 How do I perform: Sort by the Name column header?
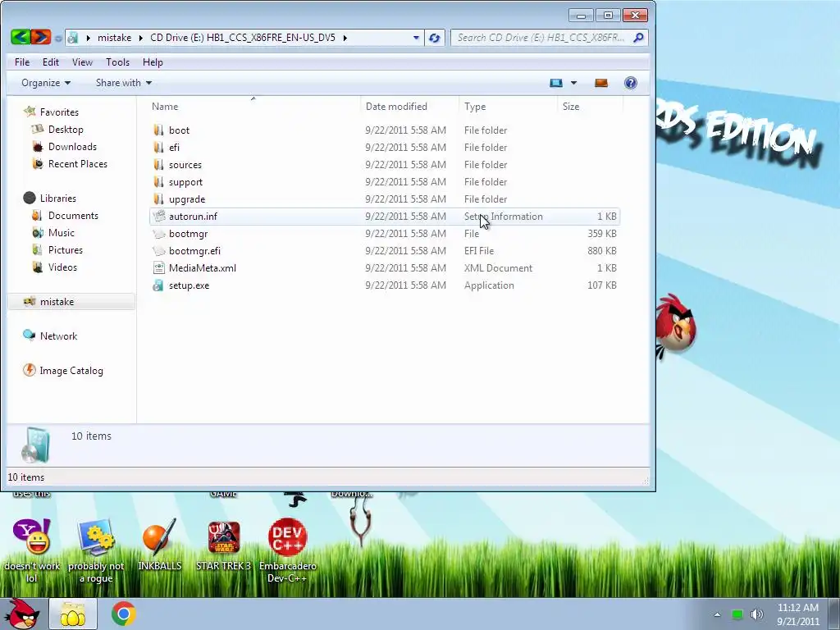click(253, 107)
